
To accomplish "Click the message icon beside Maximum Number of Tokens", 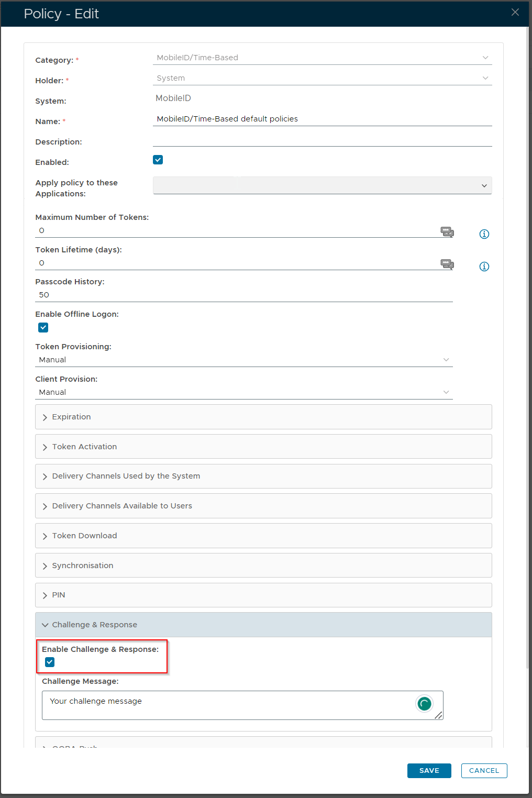I will pos(447,231).
